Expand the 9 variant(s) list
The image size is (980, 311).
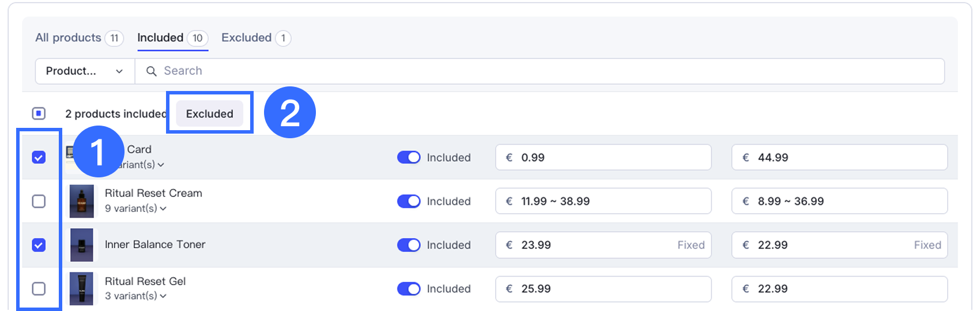(x=136, y=208)
